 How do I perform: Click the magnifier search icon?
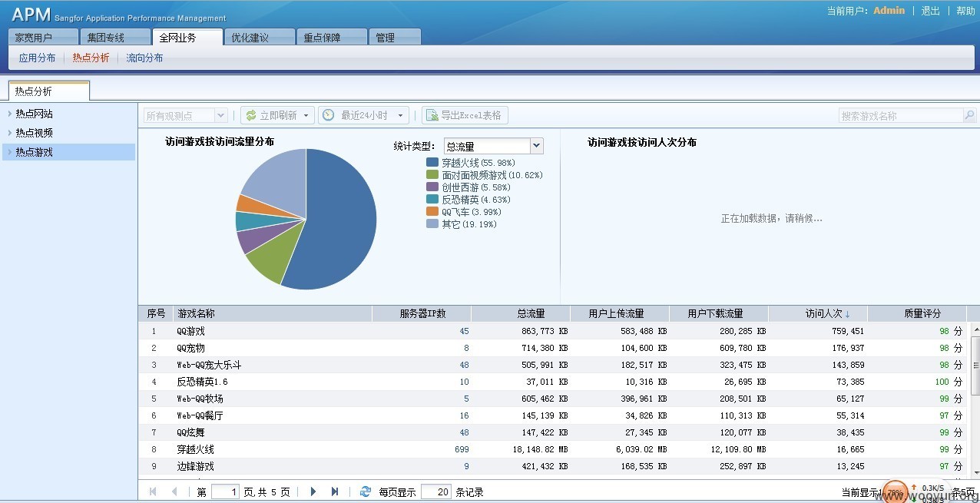[969, 116]
